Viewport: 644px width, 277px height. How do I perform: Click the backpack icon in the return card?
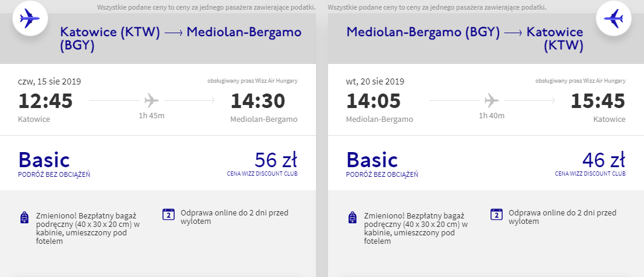(352, 217)
